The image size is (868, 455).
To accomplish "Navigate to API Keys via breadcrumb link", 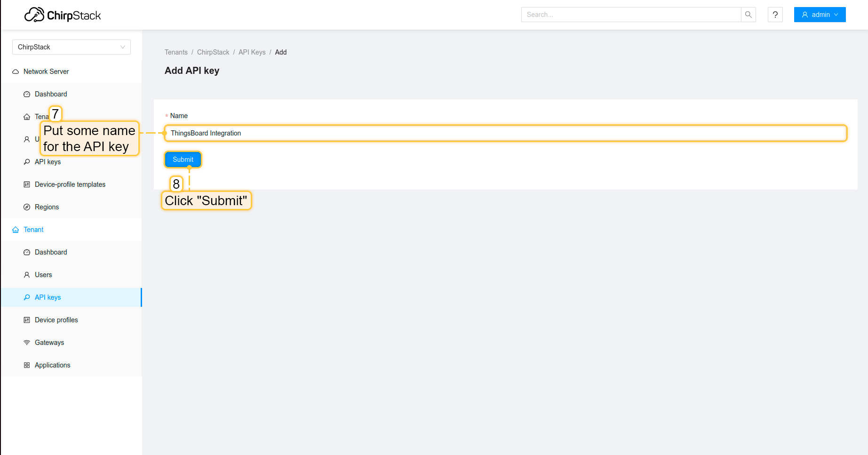I will [252, 52].
